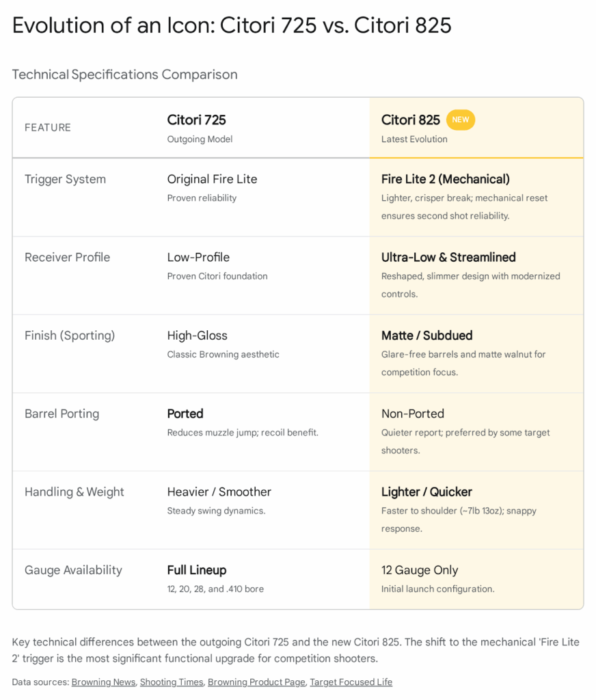
Task: Click the 12 Gauge Only cell
Action: pos(420,570)
